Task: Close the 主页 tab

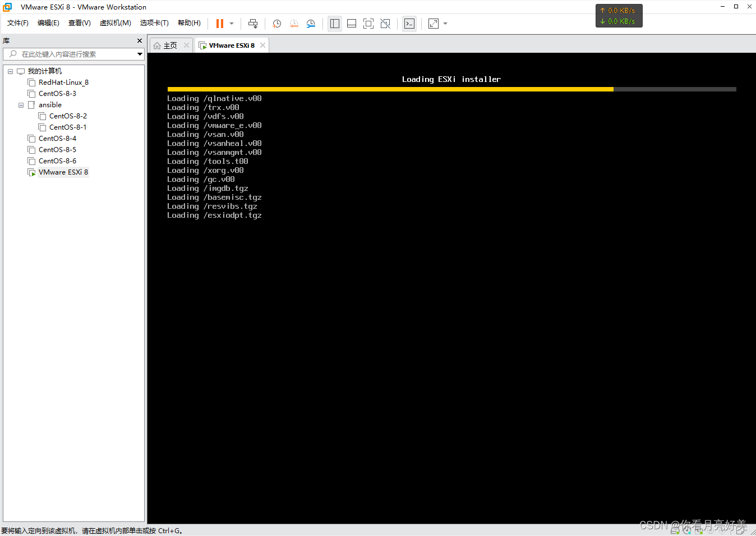Action: pyautogui.click(x=187, y=45)
